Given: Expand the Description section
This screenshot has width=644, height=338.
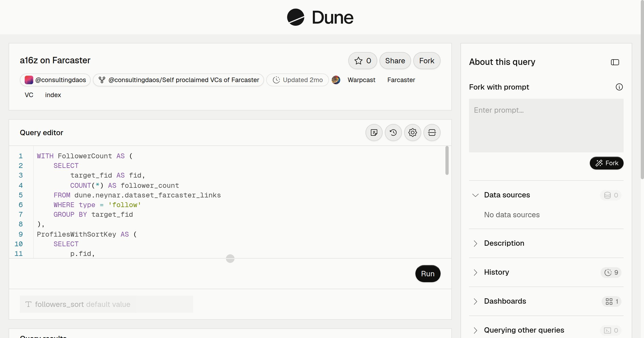Looking at the screenshot, I should click(546, 243).
